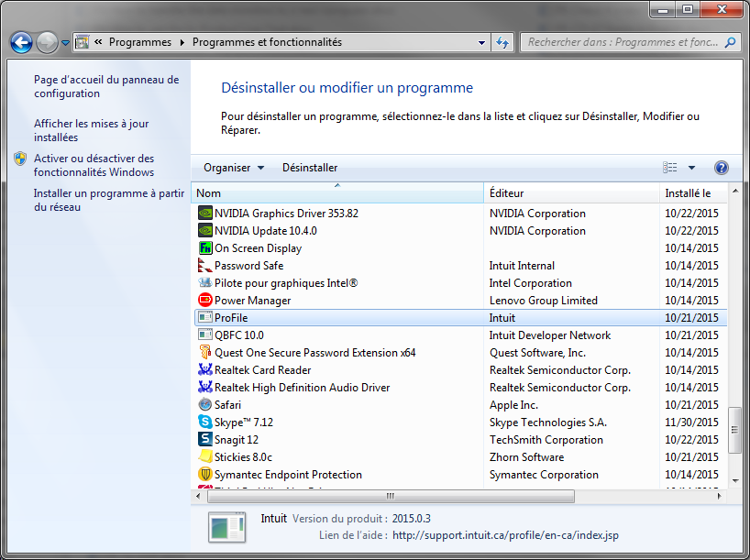Click the vertical scrollbar down arrow

tap(735, 481)
